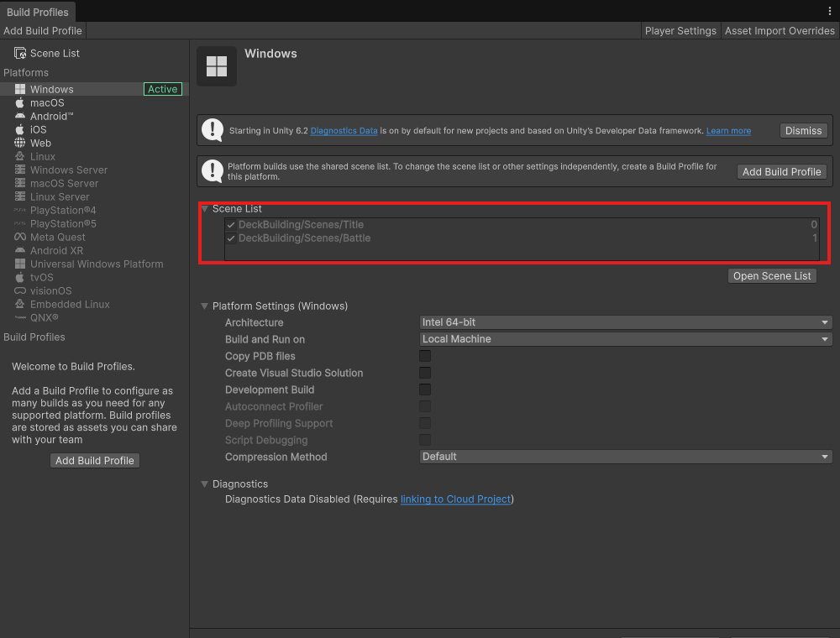
Task: Click Add Build Profile in top toolbar
Action: (x=43, y=30)
